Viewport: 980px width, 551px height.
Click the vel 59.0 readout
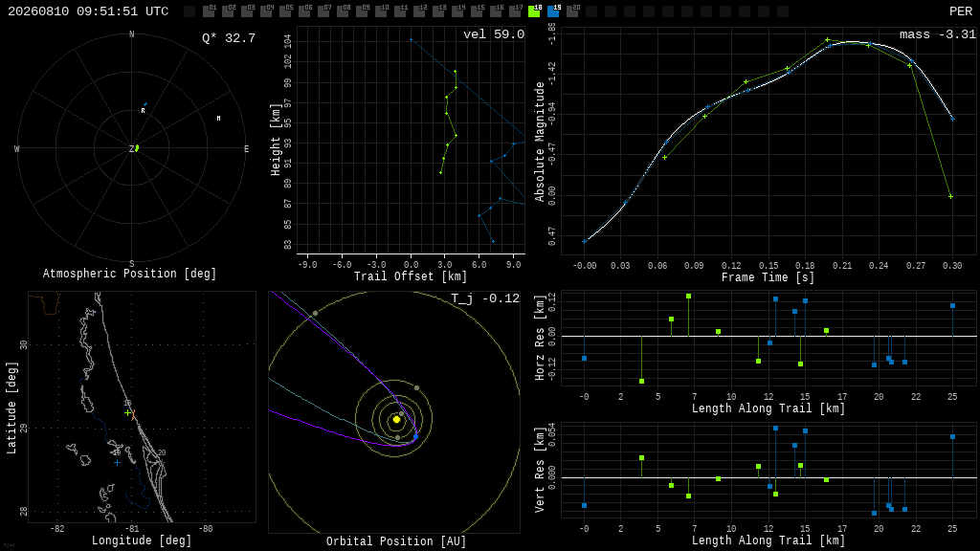[x=494, y=34]
